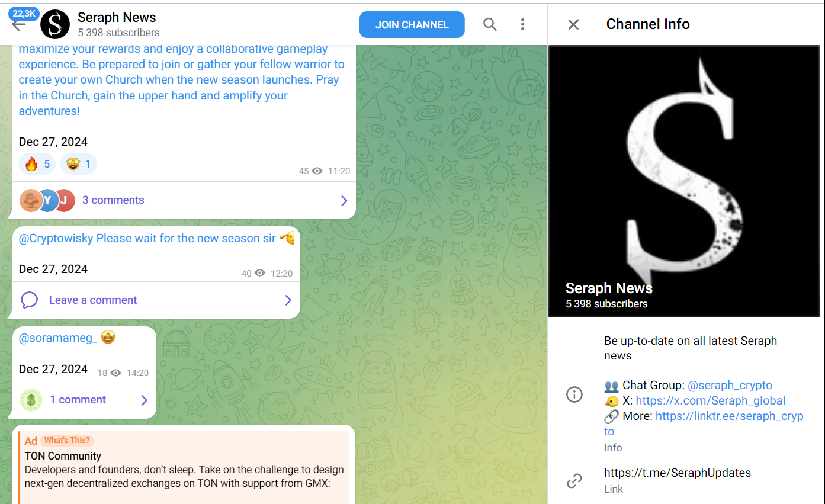The width and height of the screenshot is (825, 504).
Task: Open the @Cryptowisky mention
Action: pos(56,238)
